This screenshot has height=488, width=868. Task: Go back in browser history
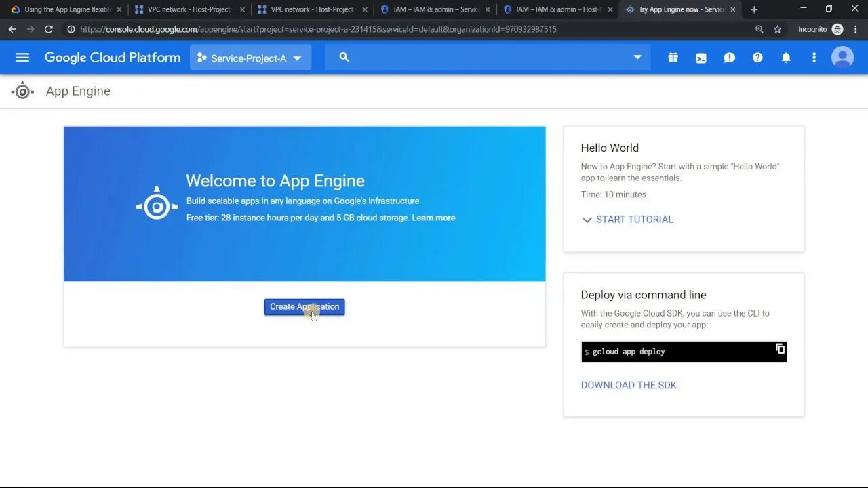[12, 29]
